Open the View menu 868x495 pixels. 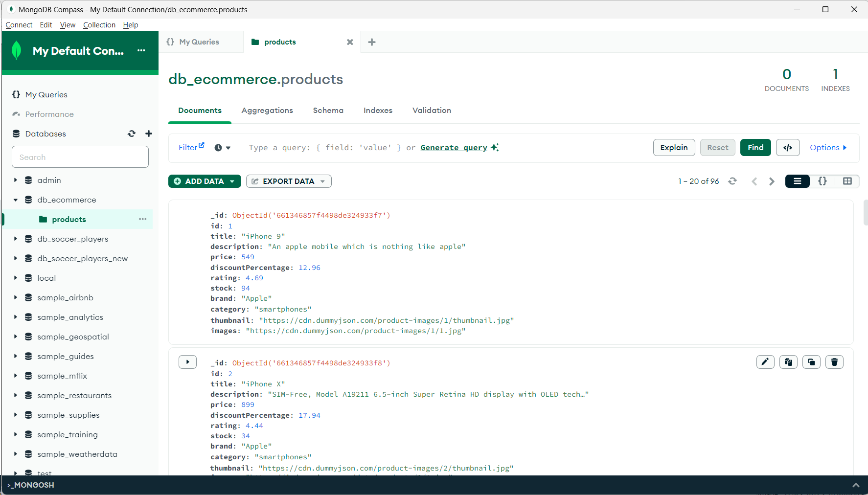tap(68, 25)
